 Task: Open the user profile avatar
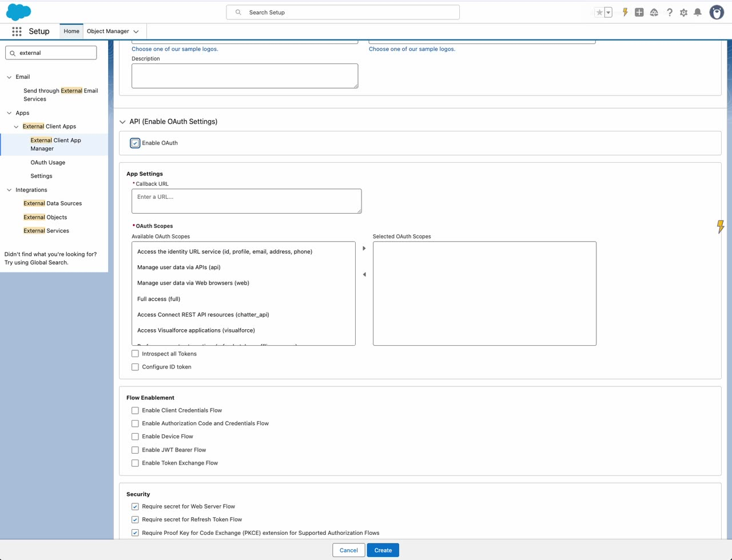click(x=717, y=12)
